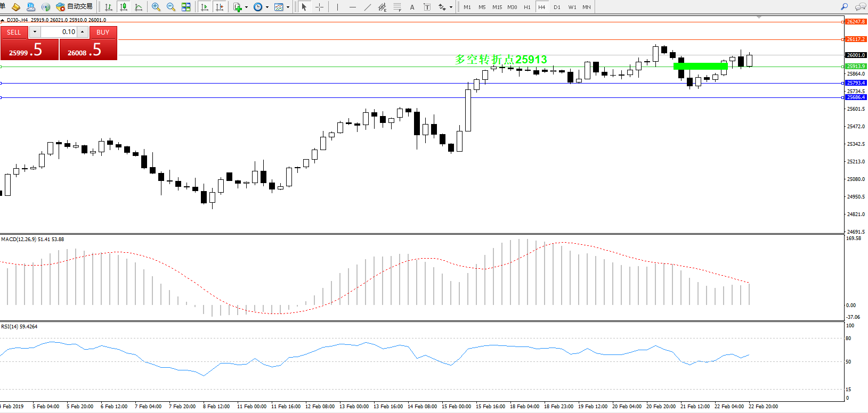868x413 pixels.
Task: Click the tile windows icon
Action: coord(186,7)
